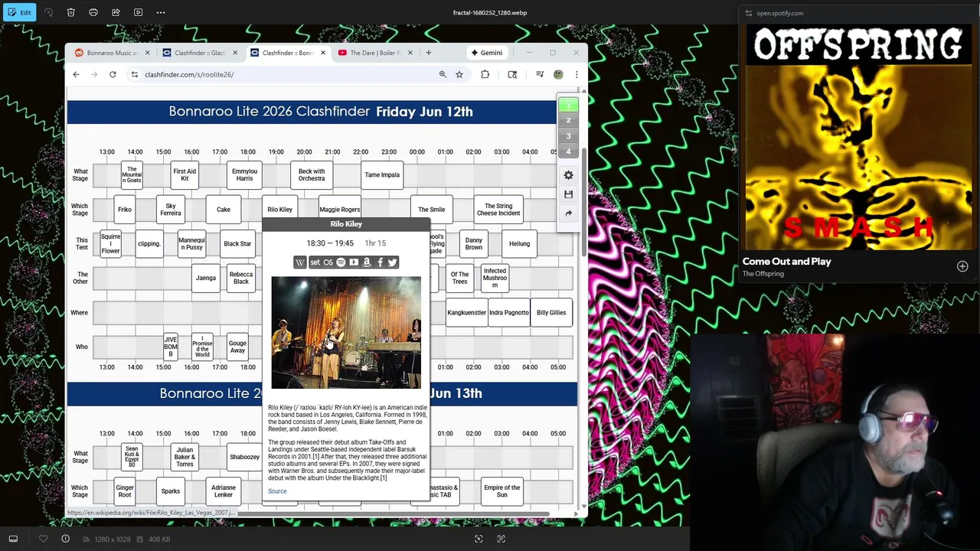Click the Rilo Kiley concert photo

346,333
